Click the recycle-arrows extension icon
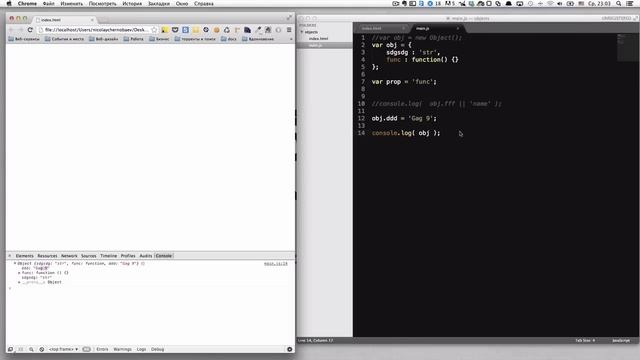The height and width of the screenshot is (360, 640). click(x=227, y=30)
